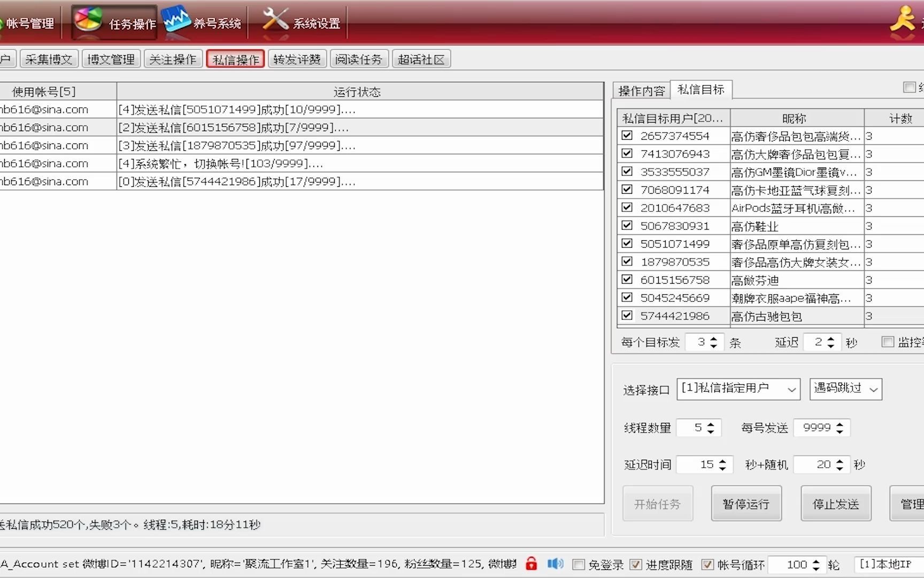Screen dimensions: 924x578
Task: Click the 运行状态 column header
Action: click(x=360, y=92)
